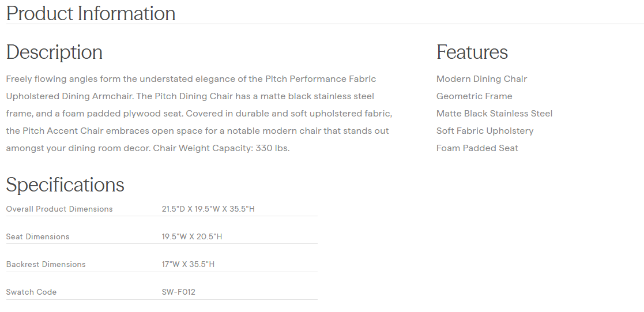644x312 pixels.
Task: Click Matte Black Stainless Steel feature
Action: tap(494, 114)
